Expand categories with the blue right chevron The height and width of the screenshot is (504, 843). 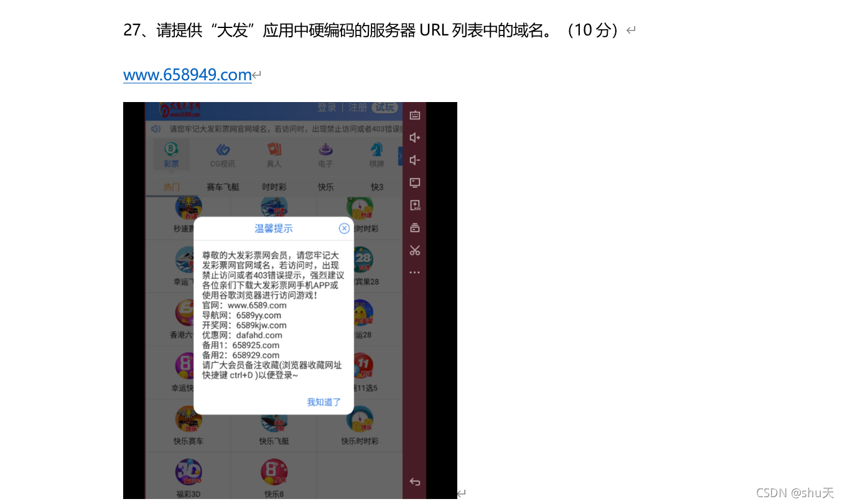tap(400, 155)
